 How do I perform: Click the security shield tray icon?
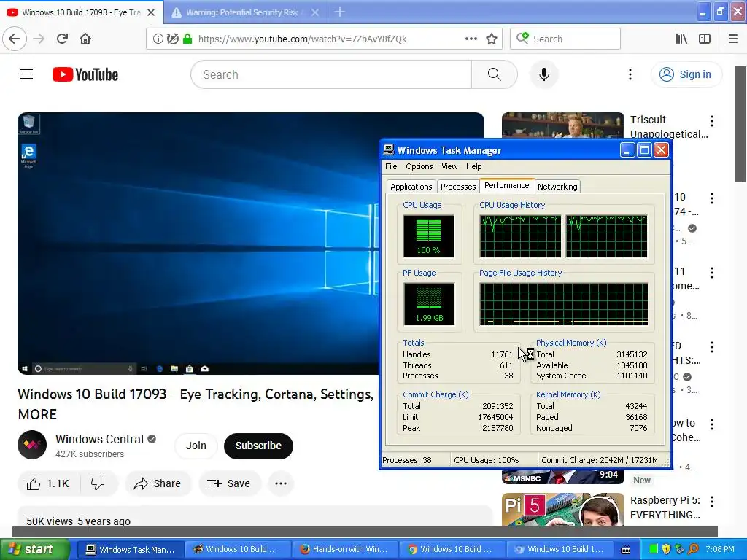(667, 549)
